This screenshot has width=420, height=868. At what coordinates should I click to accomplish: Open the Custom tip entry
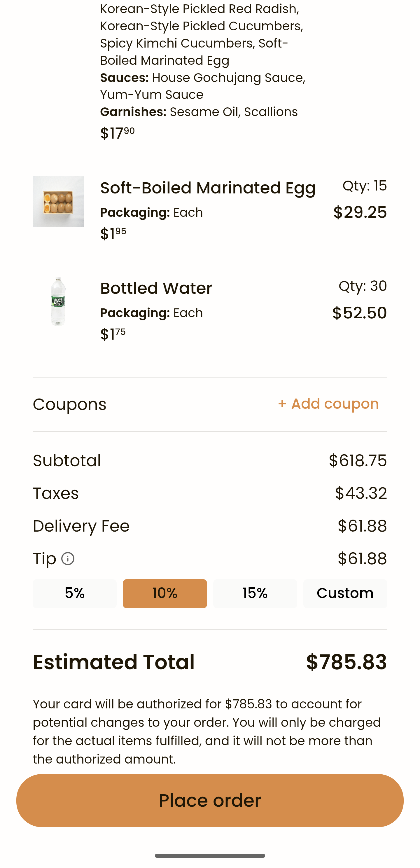(345, 593)
